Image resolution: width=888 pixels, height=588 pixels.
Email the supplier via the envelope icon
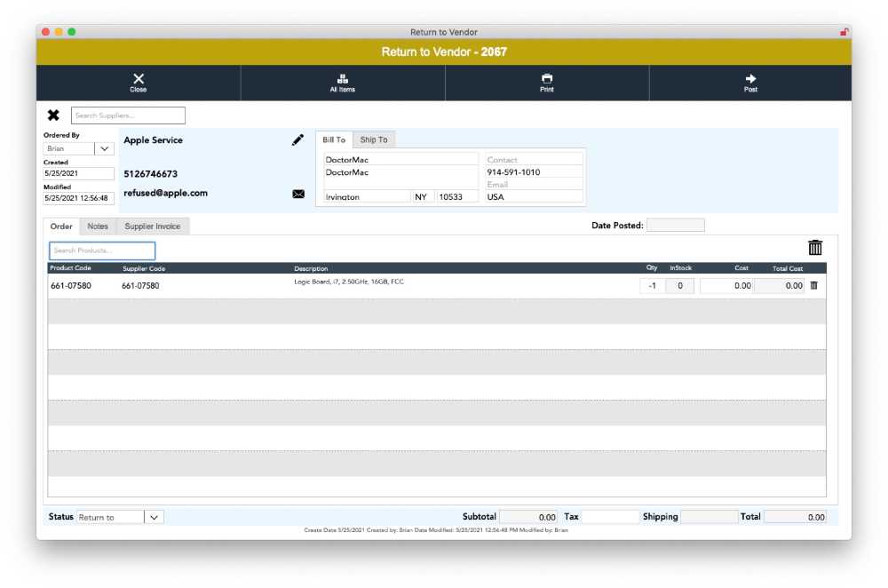tap(298, 194)
